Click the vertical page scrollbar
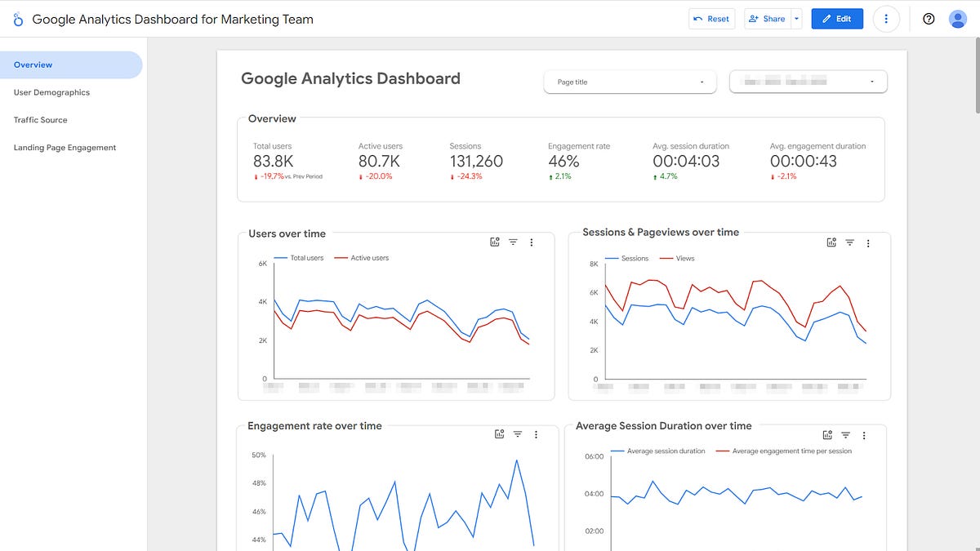 coord(976,73)
